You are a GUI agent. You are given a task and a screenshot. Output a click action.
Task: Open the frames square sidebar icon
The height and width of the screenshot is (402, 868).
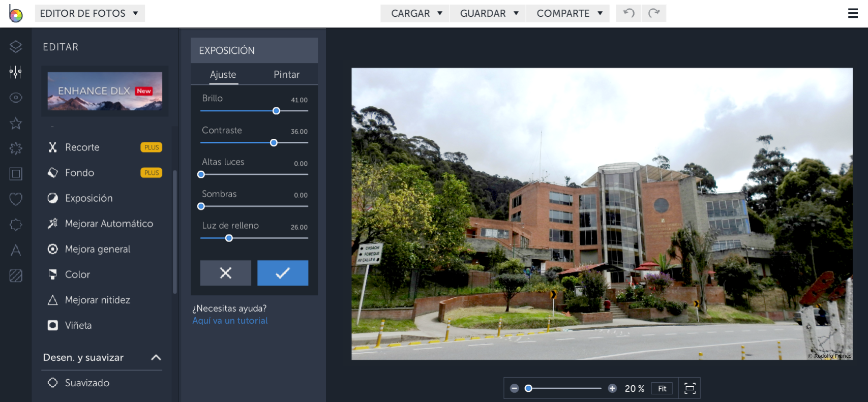(16, 174)
